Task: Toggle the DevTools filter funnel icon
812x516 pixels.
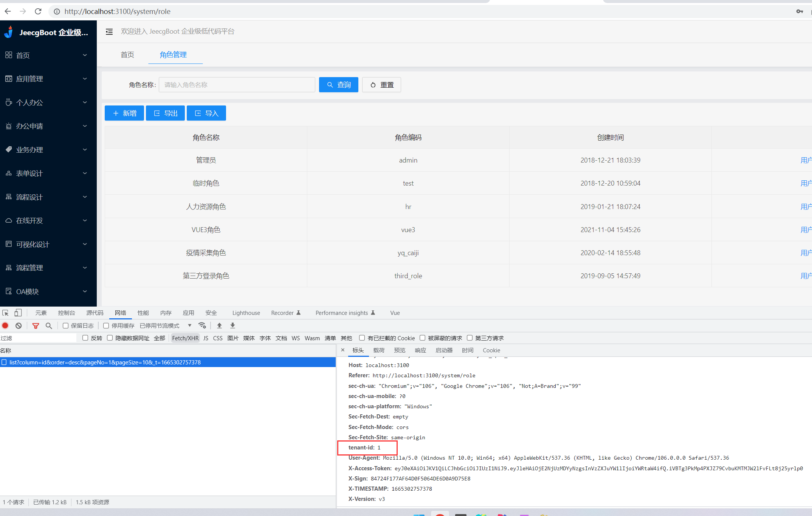Action: (36, 325)
